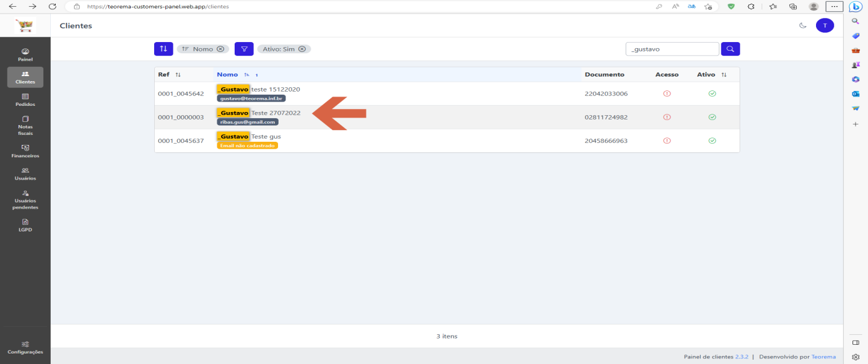Remove the Nome sort chip
The height and width of the screenshot is (364, 868).
pos(220,49)
